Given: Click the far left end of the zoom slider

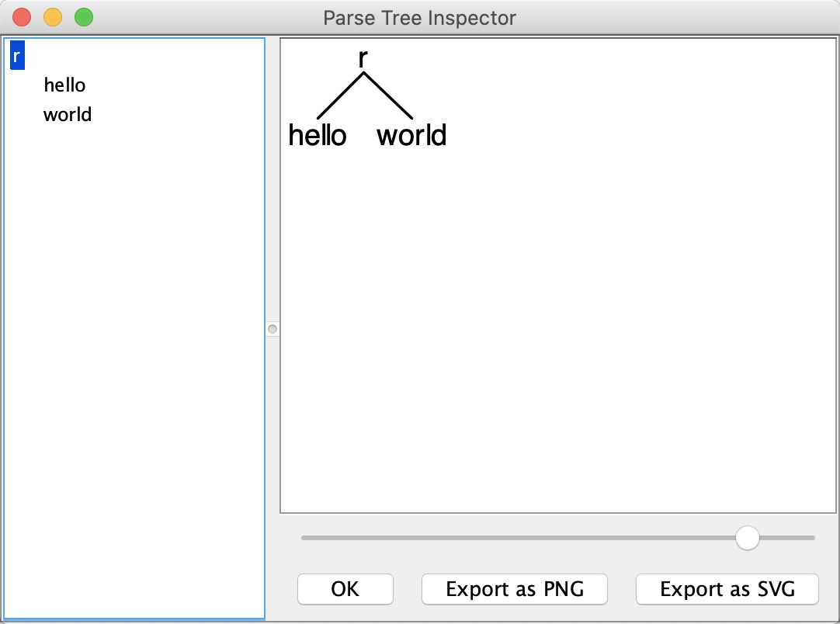Looking at the screenshot, I should point(304,537).
